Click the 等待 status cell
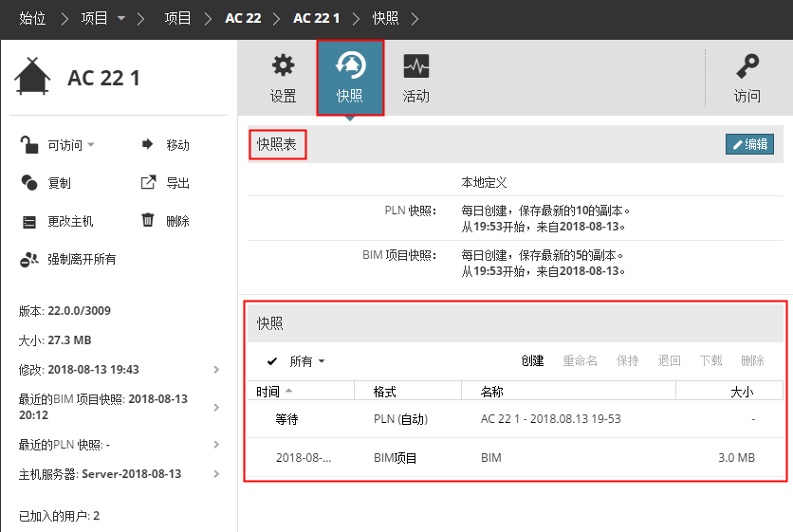793x532 pixels. tap(286, 419)
